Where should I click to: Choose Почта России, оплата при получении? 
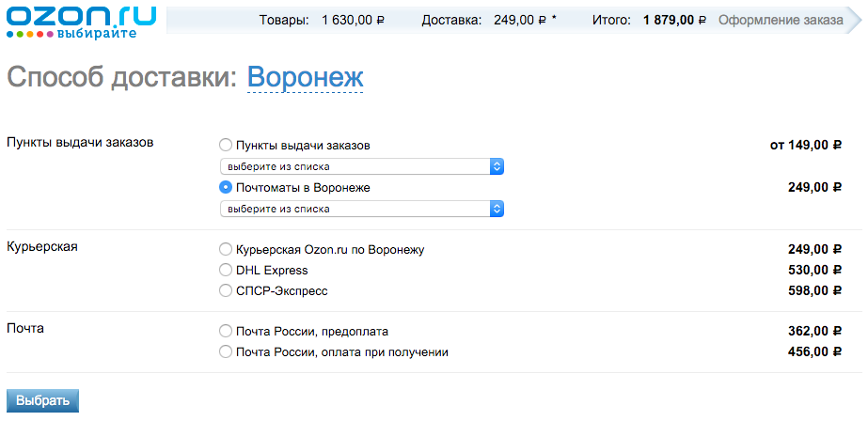[x=226, y=351]
